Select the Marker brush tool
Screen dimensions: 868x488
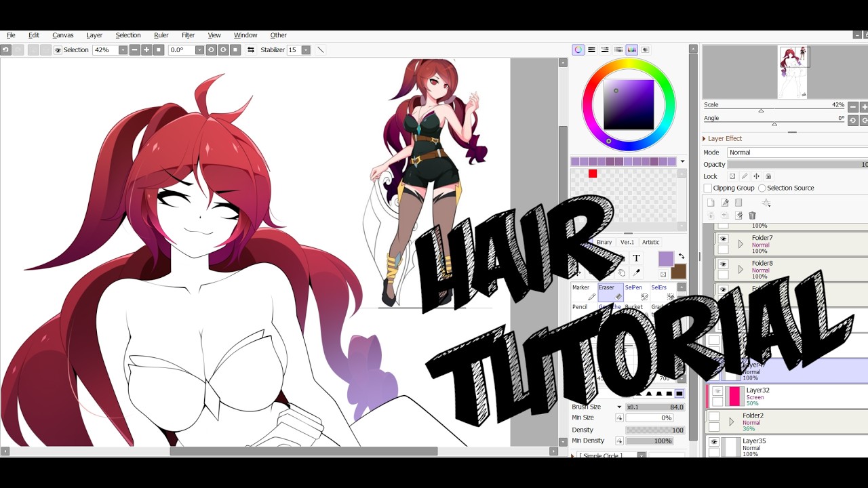pyautogui.click(x=584, y=292)
